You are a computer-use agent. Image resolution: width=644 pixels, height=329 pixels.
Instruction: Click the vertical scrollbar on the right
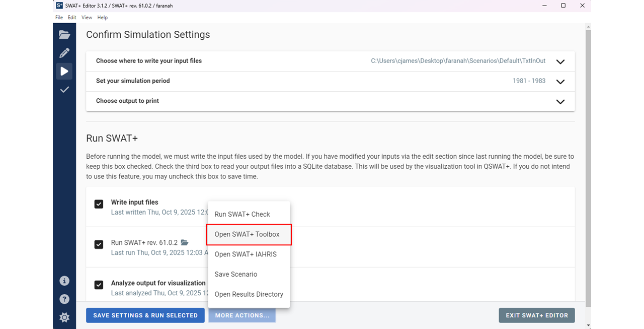[x=588, y=166]
